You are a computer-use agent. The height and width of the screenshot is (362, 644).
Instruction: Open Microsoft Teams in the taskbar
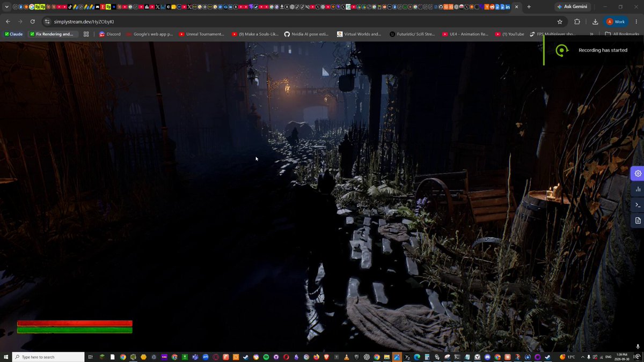[195, 357]
